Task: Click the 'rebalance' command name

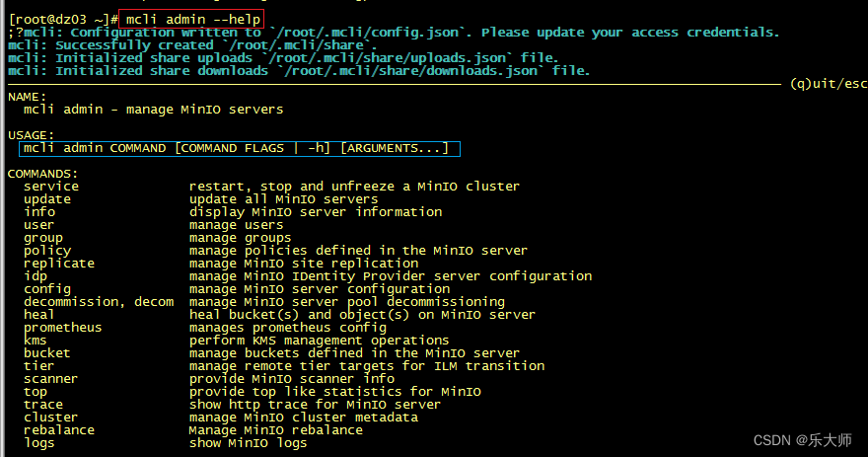Action: pyautogui.click(x=58, y=430)
